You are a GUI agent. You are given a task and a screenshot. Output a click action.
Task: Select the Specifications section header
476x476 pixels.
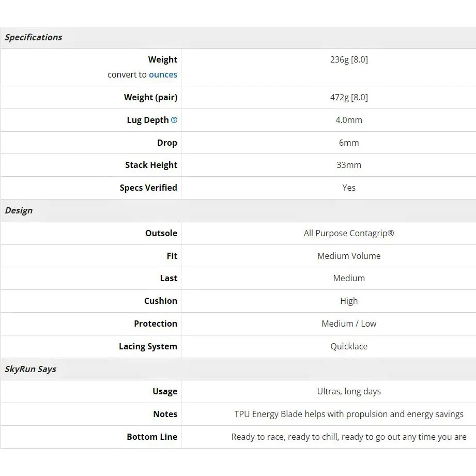point(34,37)
